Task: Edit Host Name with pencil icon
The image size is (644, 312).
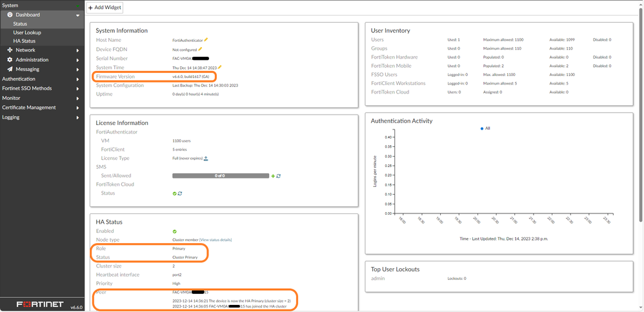Action: coord(206,40)
